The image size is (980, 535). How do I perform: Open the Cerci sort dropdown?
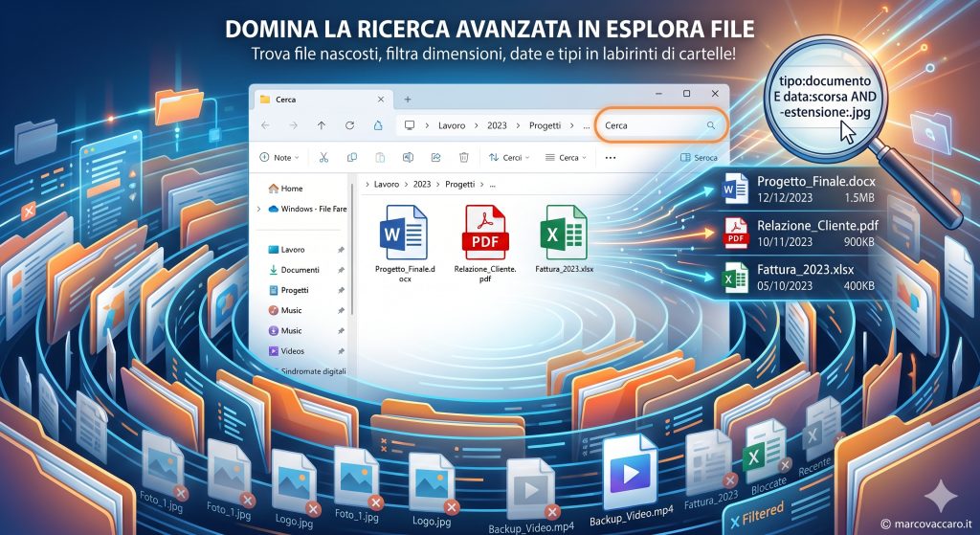click(x=508, y=157)
